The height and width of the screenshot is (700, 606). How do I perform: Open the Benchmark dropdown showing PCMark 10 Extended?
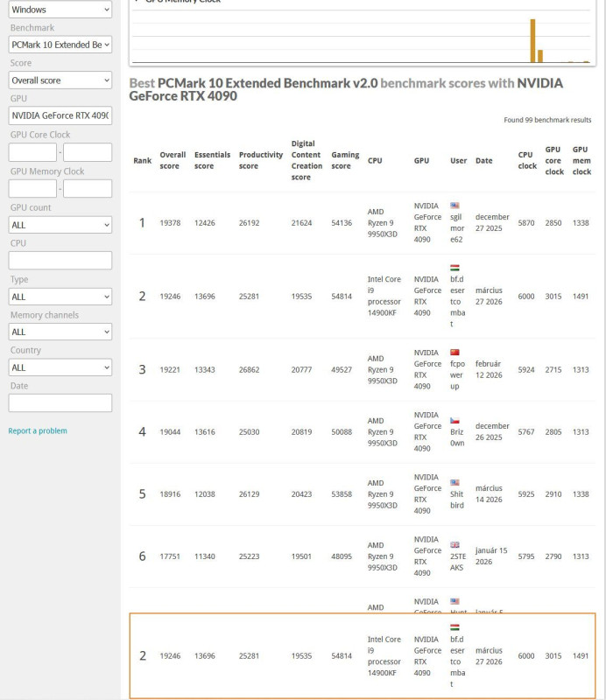point(60,45)
